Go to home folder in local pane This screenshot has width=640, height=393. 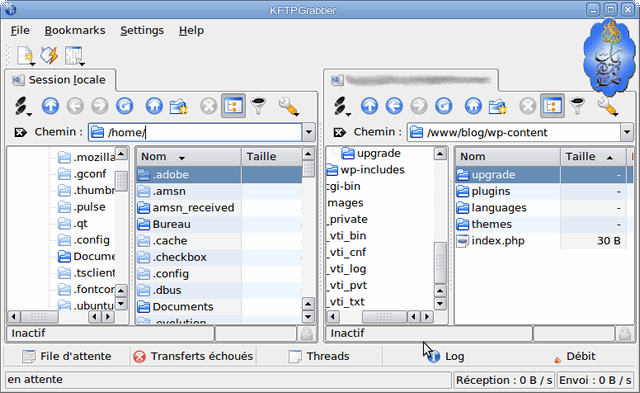154,106
